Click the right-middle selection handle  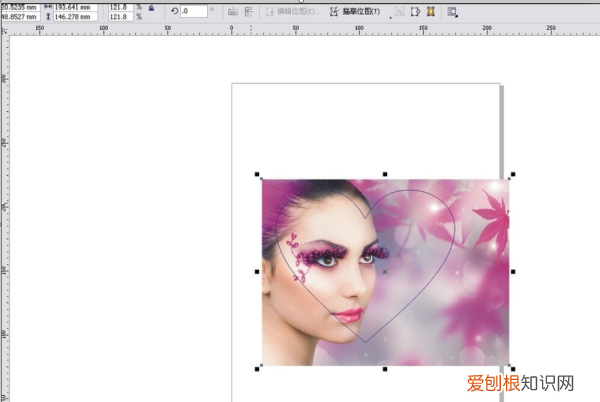point(513,271)
